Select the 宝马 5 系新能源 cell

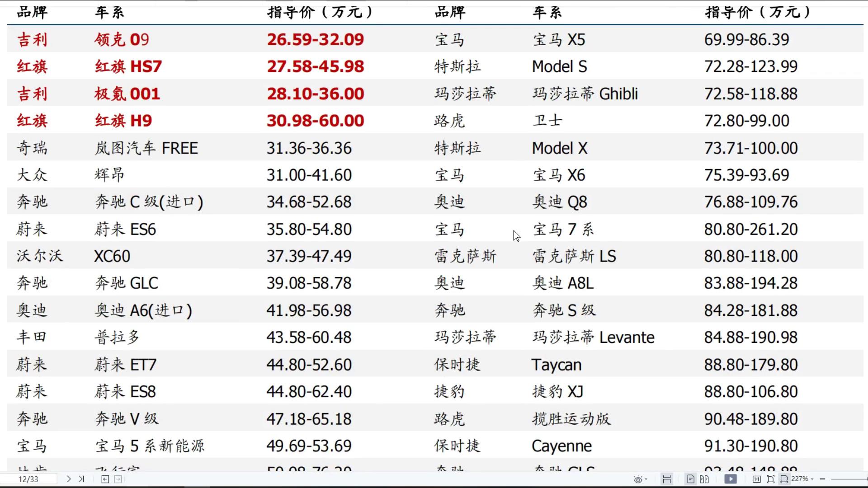(150, 446)
